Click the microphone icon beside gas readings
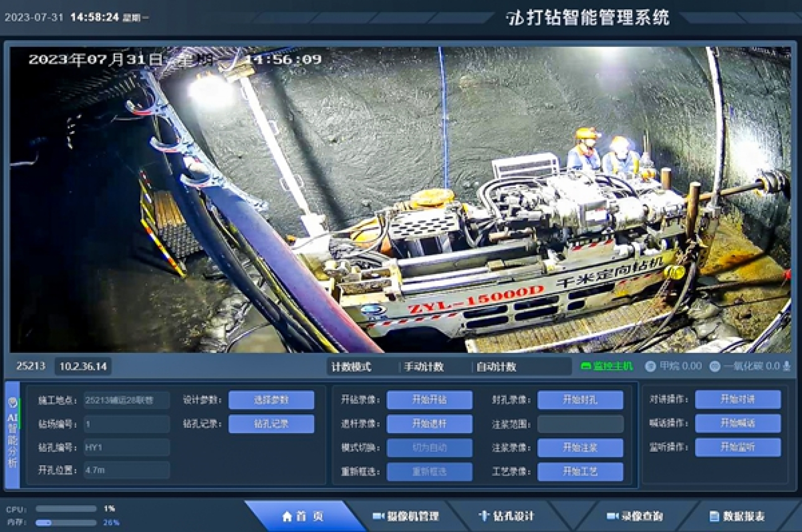This screenshot has width=802, height=532. tap(787, 366)
